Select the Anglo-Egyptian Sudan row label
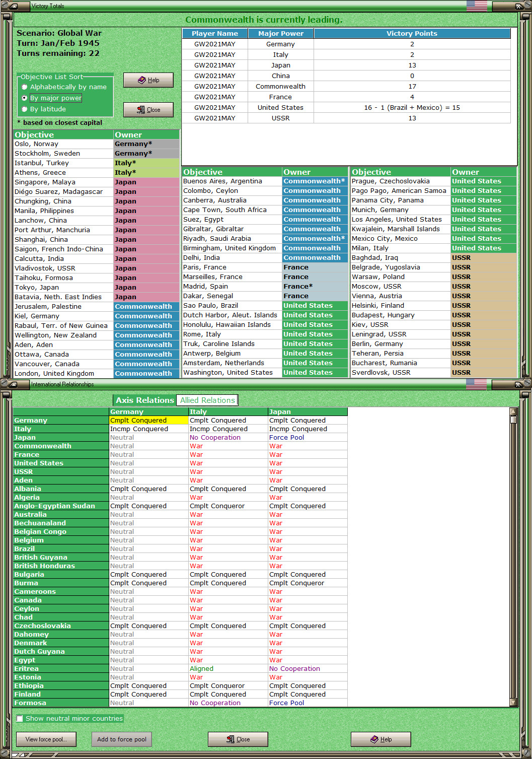The height and width of the screenshot is (759, 532). [61, 506]
